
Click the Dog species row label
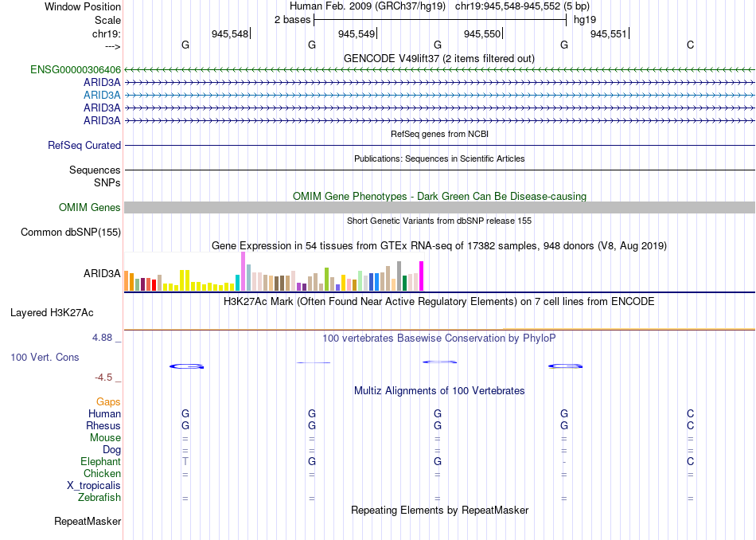pos(111,450)
